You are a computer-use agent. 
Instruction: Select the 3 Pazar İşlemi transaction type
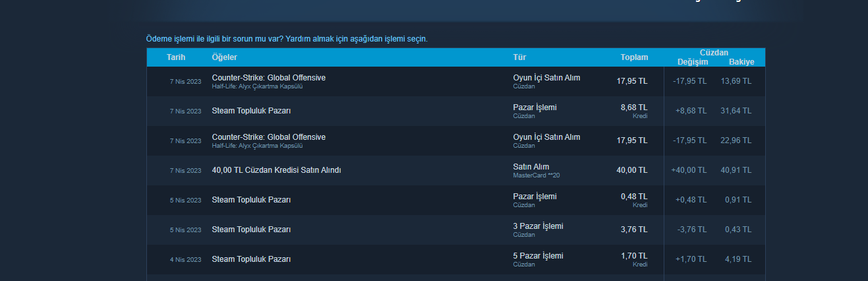[x=538, y=226]
